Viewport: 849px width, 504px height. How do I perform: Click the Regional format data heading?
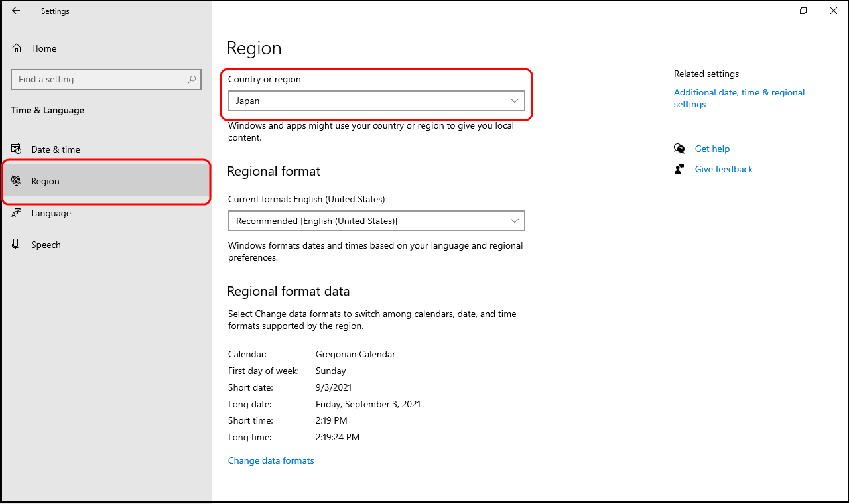pyautogui.click(x=289, y=291)
